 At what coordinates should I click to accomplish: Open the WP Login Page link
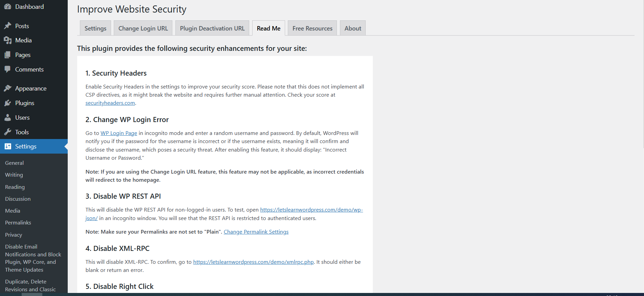(119, 133)
